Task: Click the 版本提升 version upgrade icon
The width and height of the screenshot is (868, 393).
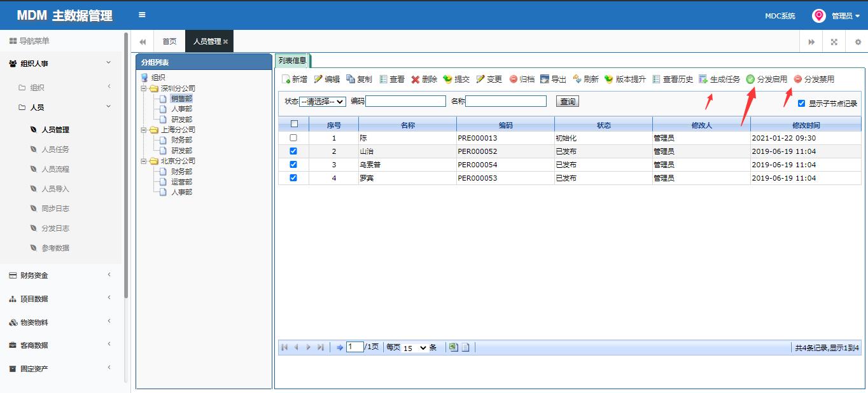Action: click(x=609, y=79)
